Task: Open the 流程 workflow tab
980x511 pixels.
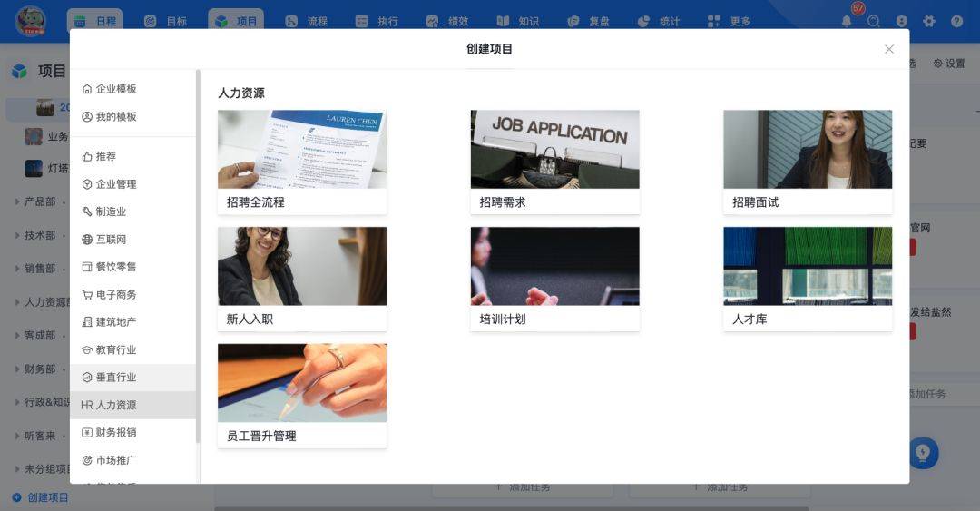Action: (307, 21)
